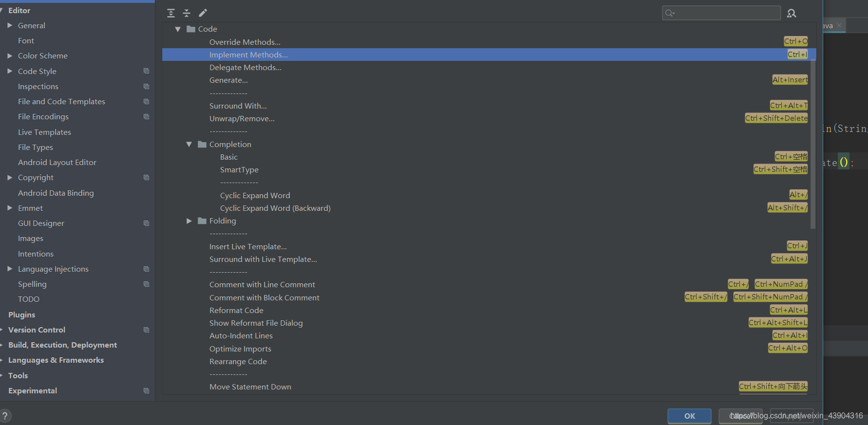Collapse the Completion group
Screen dimensions: 868x425
point(189,144)
